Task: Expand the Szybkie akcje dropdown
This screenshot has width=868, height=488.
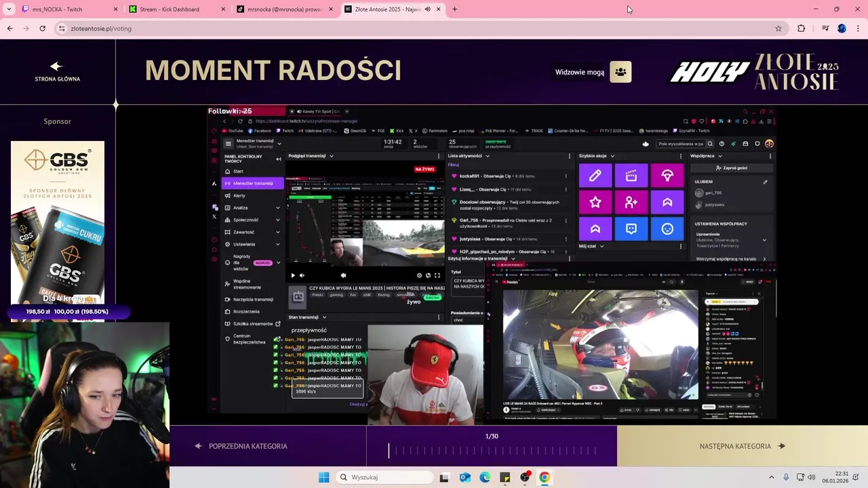Action: 612,156
